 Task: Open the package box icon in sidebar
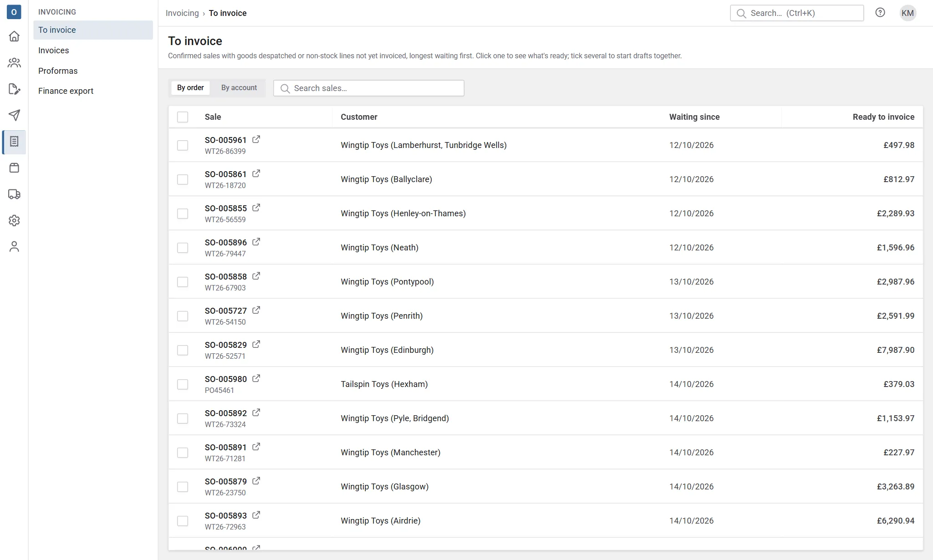pyautogui.click(x=14, y=168)
